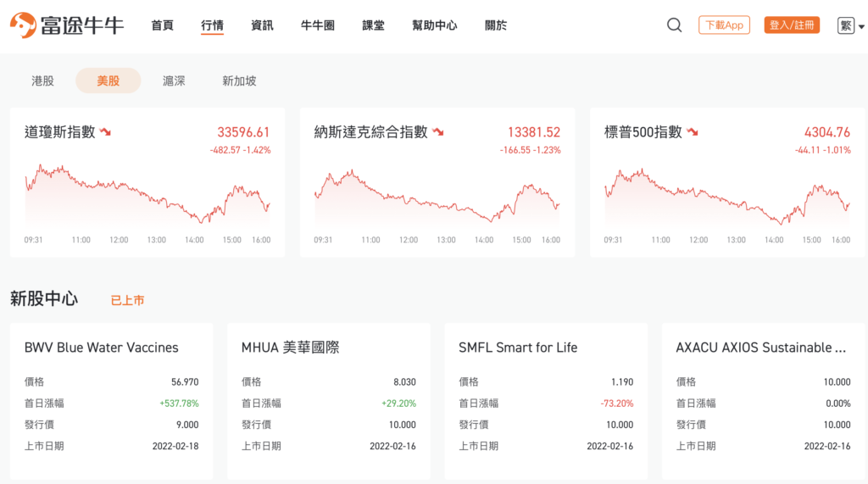Screen dimensions: 868x484
Task: Click the Dow Jones down-trend arrow icon
Action: pyautogui.click(x=105, y=131)
